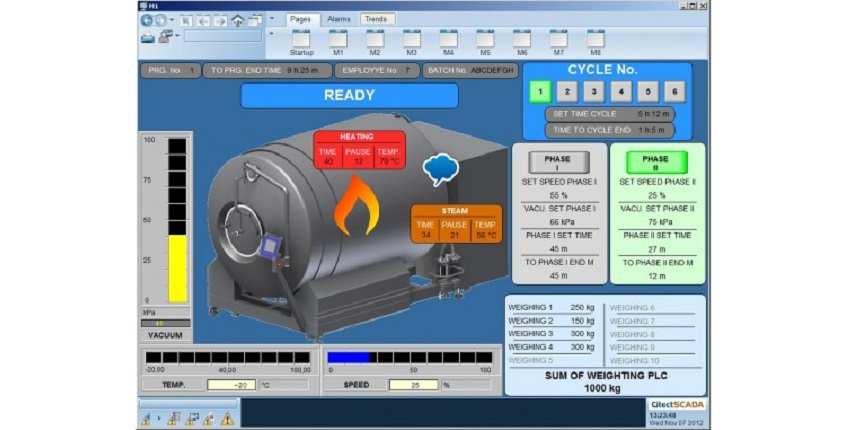Open the empty toolbar combo box
The width and height of the screenshot is (860, 430).
tap(222, 36)
